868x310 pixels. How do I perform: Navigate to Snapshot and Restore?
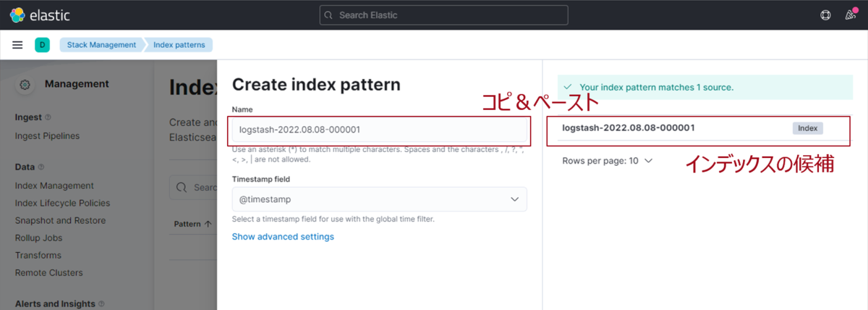point(60,220)
